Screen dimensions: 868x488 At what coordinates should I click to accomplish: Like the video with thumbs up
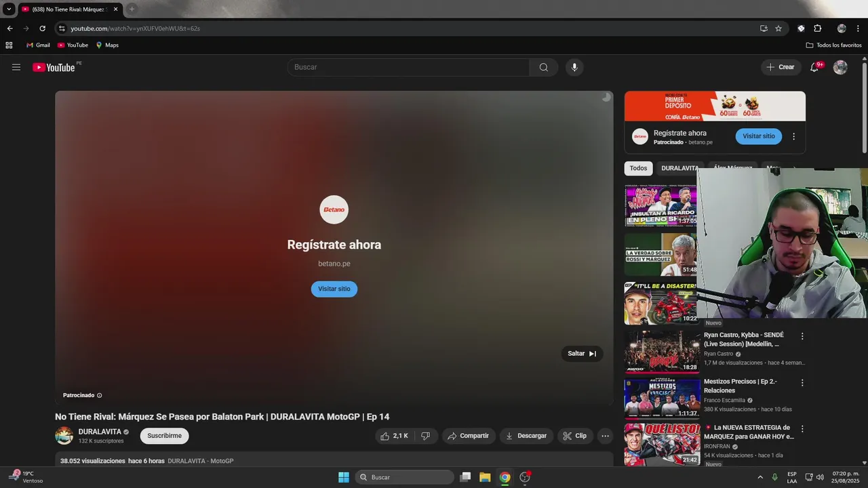tap(394, 436)
